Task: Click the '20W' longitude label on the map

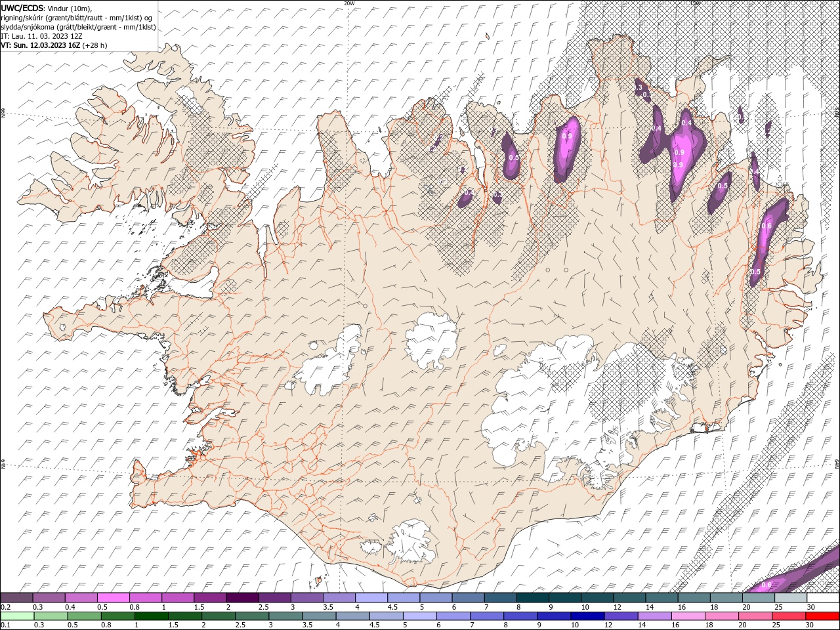Action: [349, 3]
